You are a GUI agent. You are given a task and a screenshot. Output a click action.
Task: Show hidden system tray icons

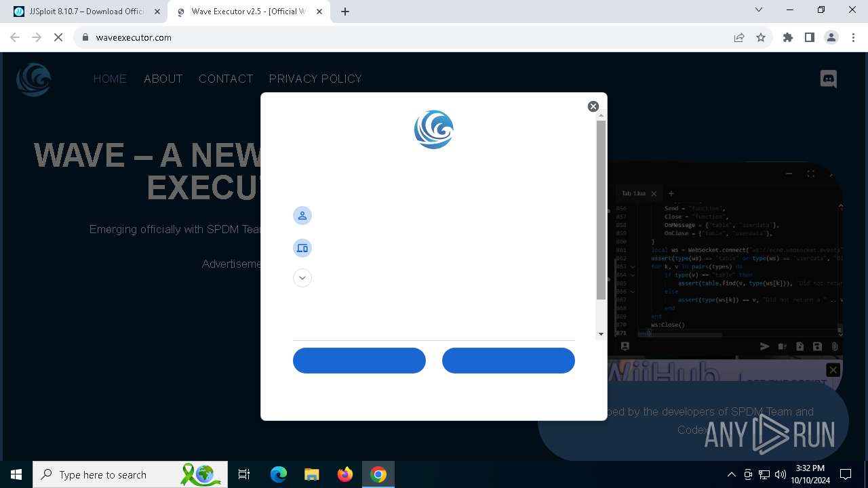point(731,474)
